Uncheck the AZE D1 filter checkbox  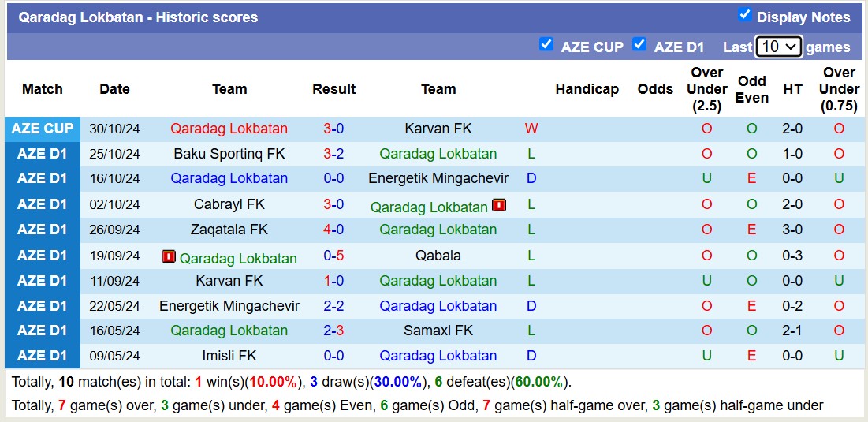639,44
